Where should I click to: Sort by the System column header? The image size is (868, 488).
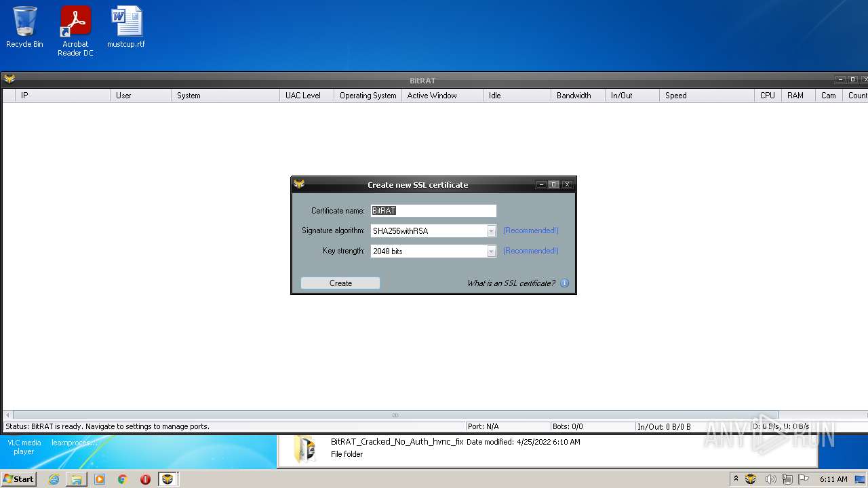pos(225,96)
